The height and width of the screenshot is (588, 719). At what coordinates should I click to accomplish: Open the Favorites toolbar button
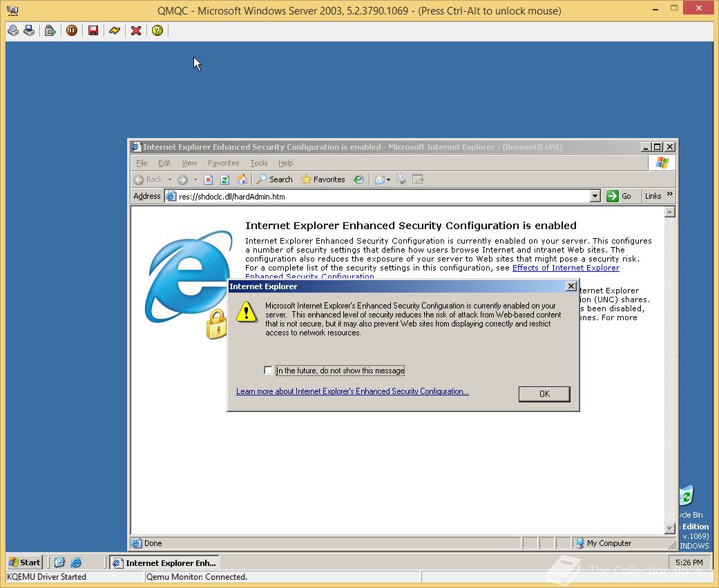(x=323, y=179)
